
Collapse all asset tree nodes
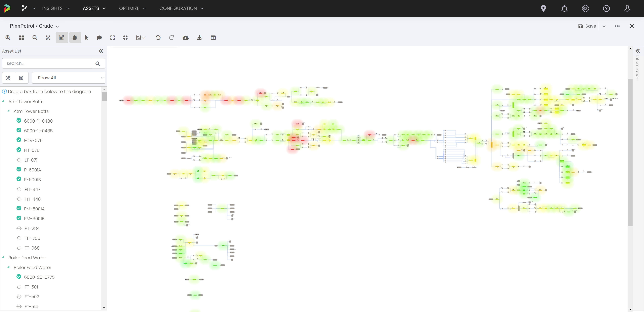[x=21, y=78]
